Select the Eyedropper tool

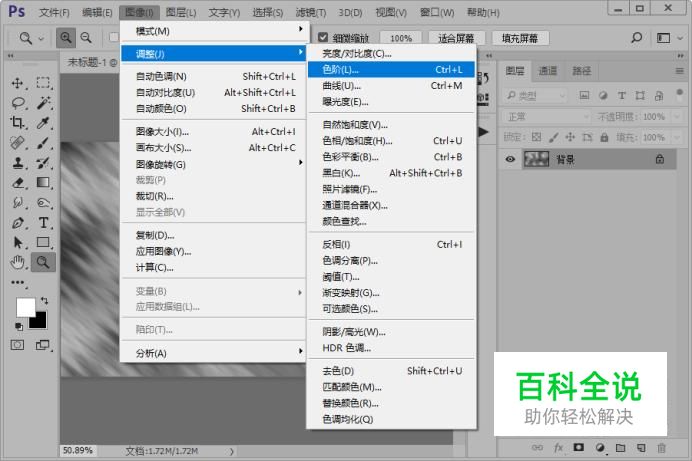point(43,123)
